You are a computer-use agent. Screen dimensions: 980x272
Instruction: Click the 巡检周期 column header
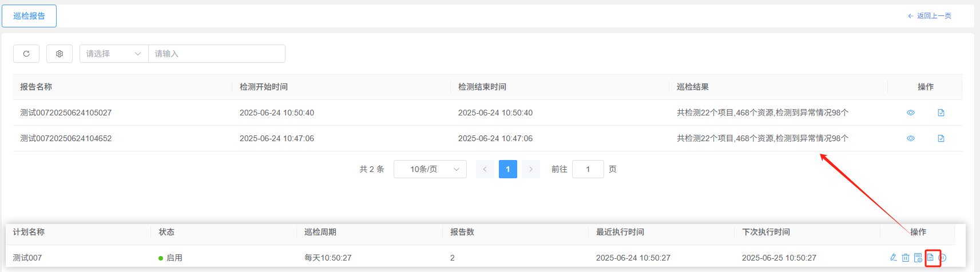pyautogui.click(x=320, y=232)
